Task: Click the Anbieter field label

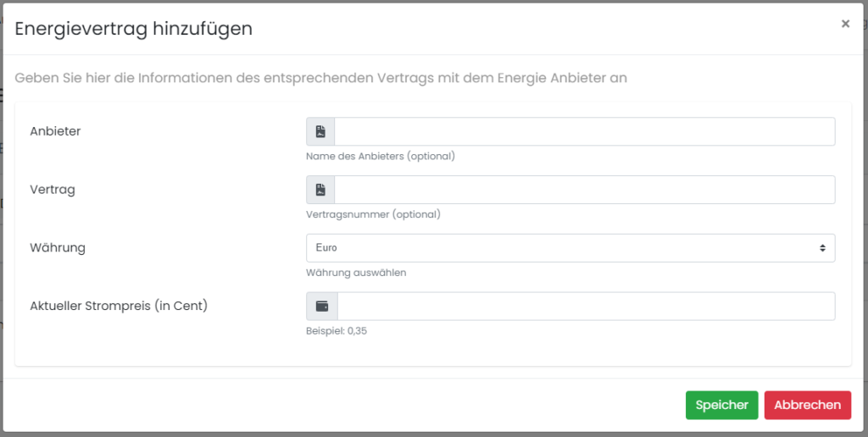Action: click(55, 131)
